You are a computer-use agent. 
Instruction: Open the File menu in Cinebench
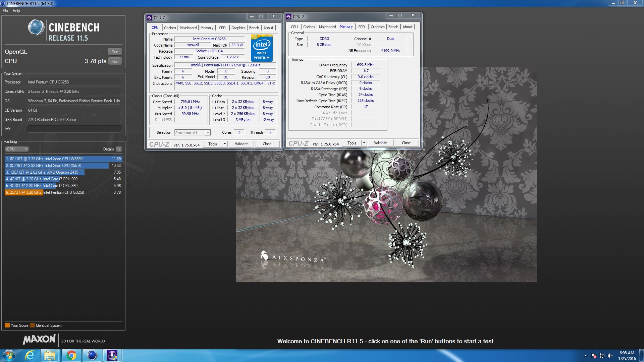point(5,11)
